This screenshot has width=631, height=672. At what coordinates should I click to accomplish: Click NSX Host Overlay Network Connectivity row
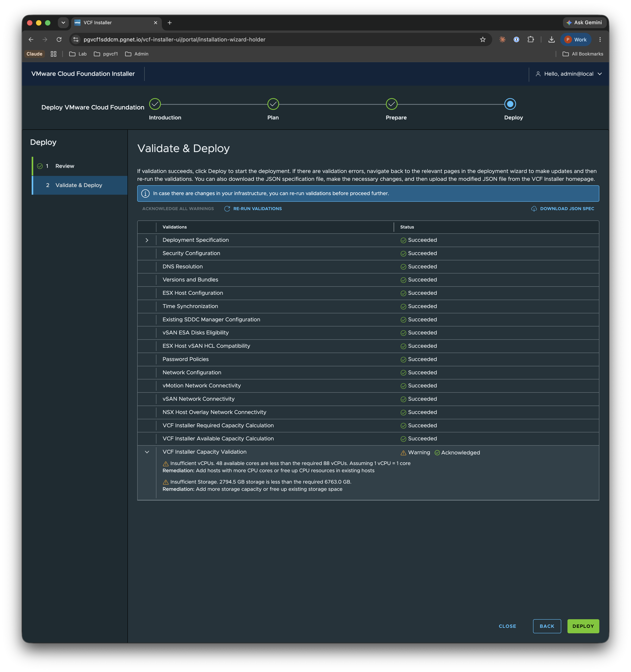coord(368,412)
